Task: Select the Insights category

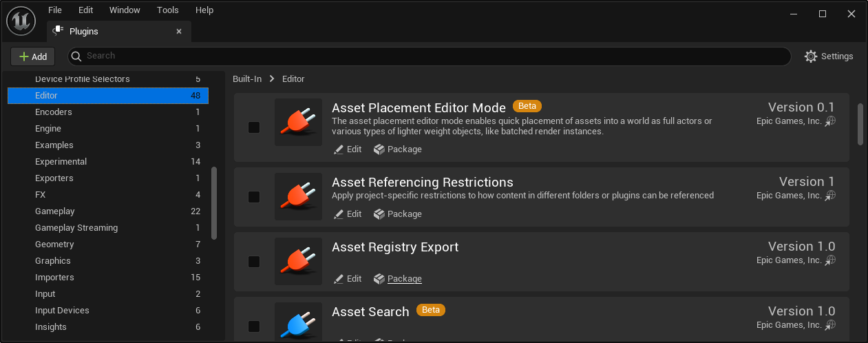Action: (x=108, y=327)
